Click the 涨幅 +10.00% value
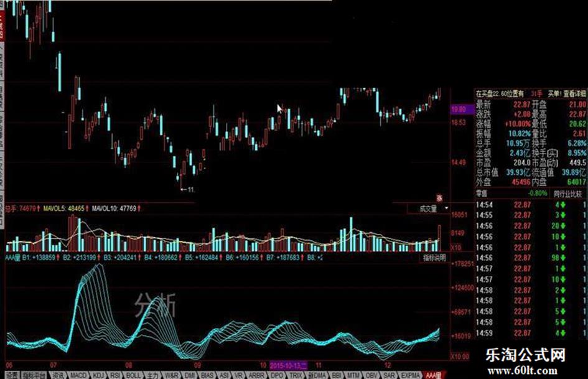588x379 pixels. click(x=518, y=123)
